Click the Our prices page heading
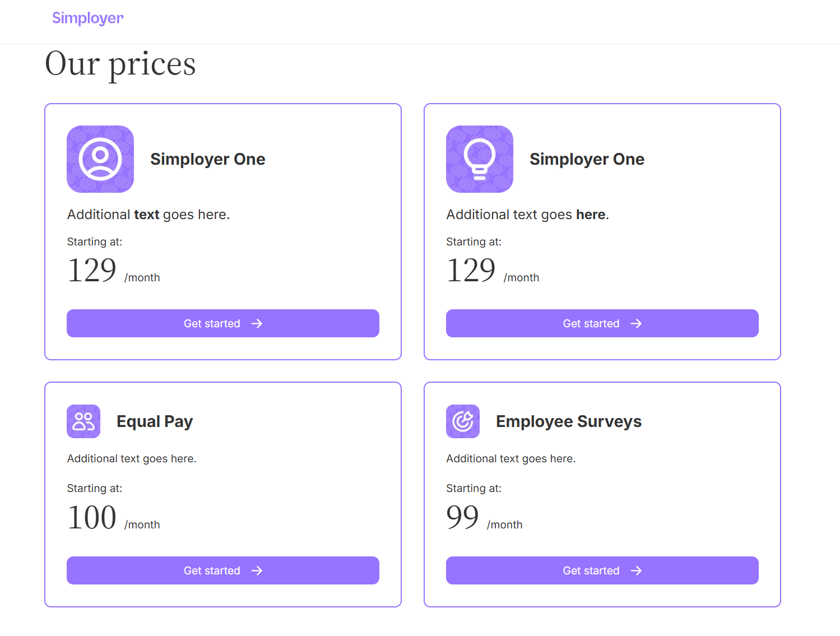Screen dimensions: 840x636 (x=120, y=64)
